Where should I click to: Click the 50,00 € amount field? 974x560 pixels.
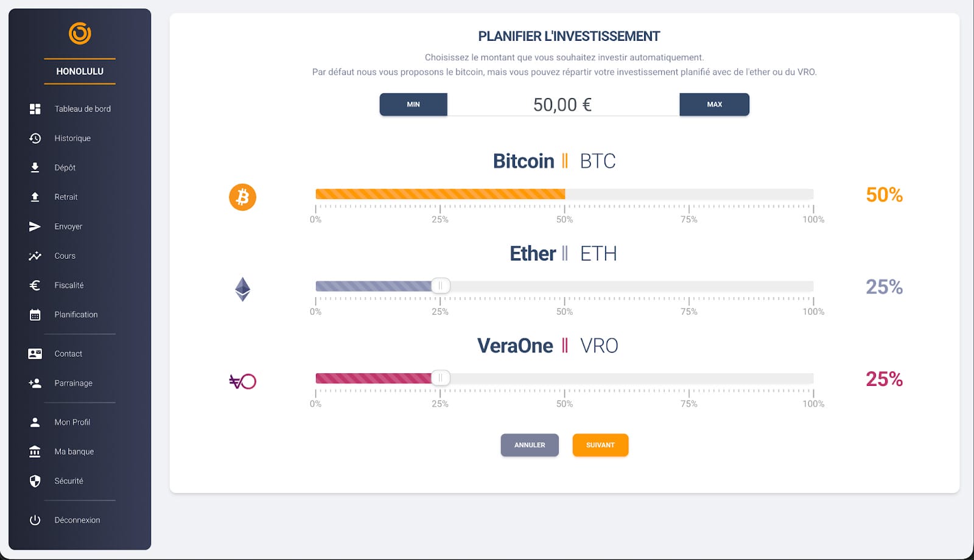pos(562,105)
